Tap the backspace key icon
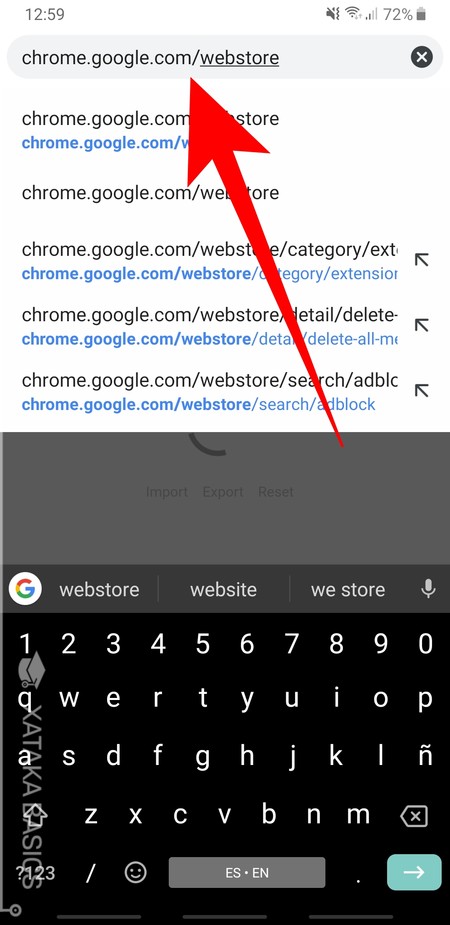The width and height of the screenshot is (450, 925). pyautogui.click(x=413, y=816)
